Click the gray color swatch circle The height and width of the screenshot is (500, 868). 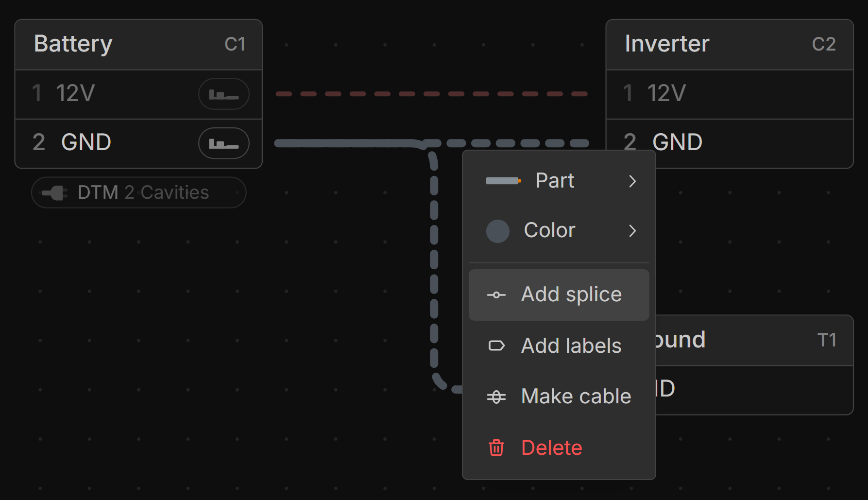pos(497,231)
